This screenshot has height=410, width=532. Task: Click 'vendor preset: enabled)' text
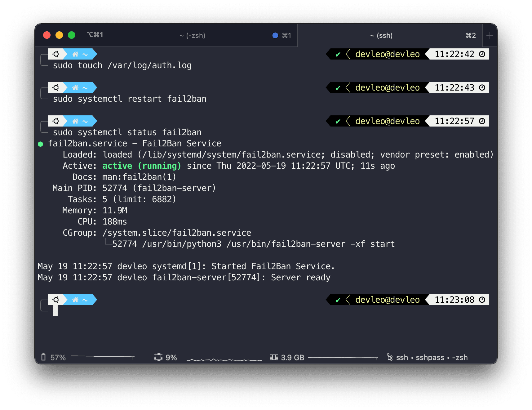(437, 155)
